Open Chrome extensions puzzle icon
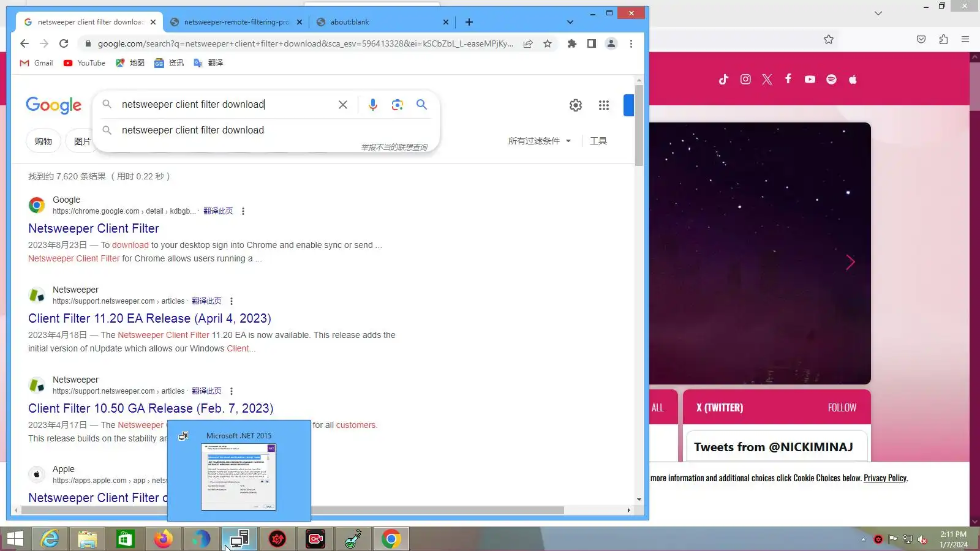This screenshot has width=980, height=551. pyautogui.click(x=572, y=43)
